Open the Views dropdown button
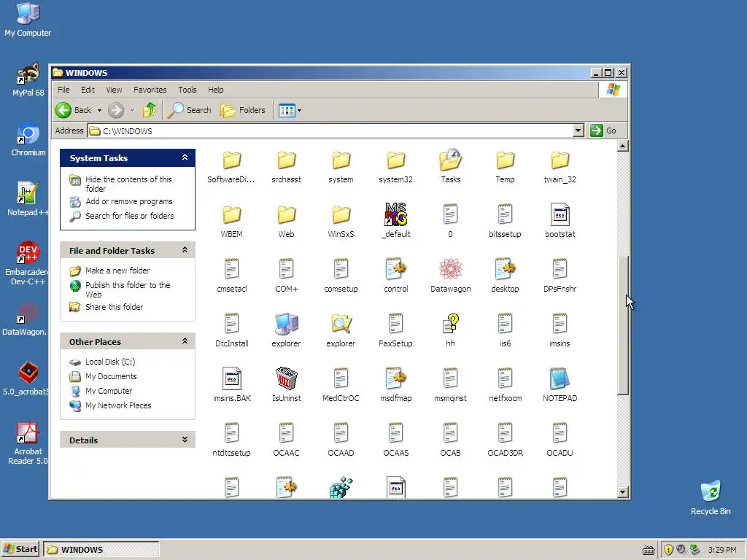 pyautogui.click(x=290, y=111)
